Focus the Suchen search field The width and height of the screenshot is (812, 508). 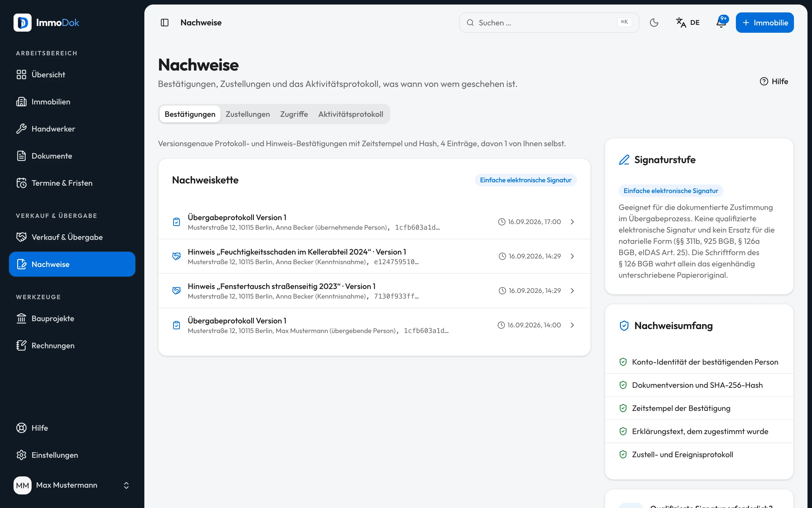pos(549,23)
